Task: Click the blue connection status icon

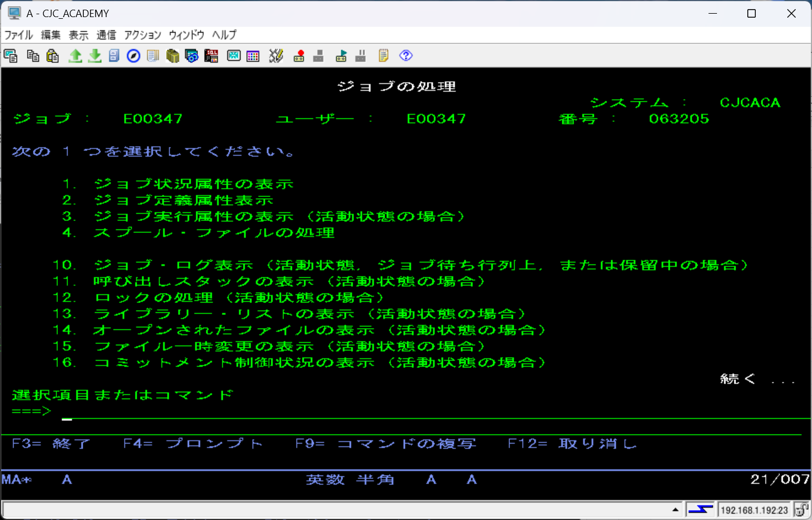Action: coord(701,510)
